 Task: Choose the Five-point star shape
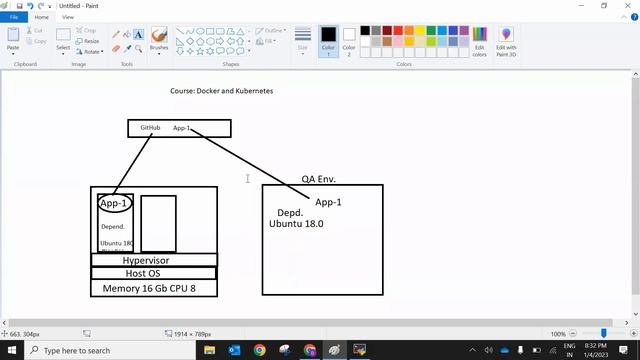tap(200, 51)
